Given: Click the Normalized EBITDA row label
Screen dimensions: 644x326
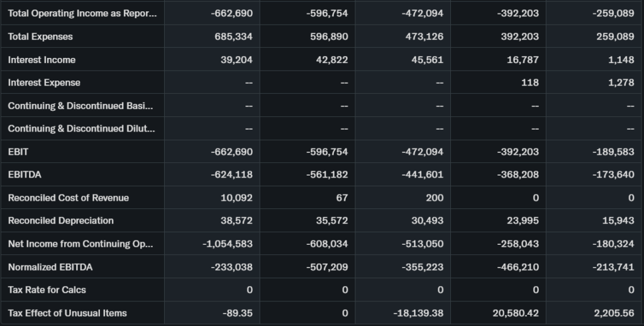Looking at the screenshot, I should 50,267.
